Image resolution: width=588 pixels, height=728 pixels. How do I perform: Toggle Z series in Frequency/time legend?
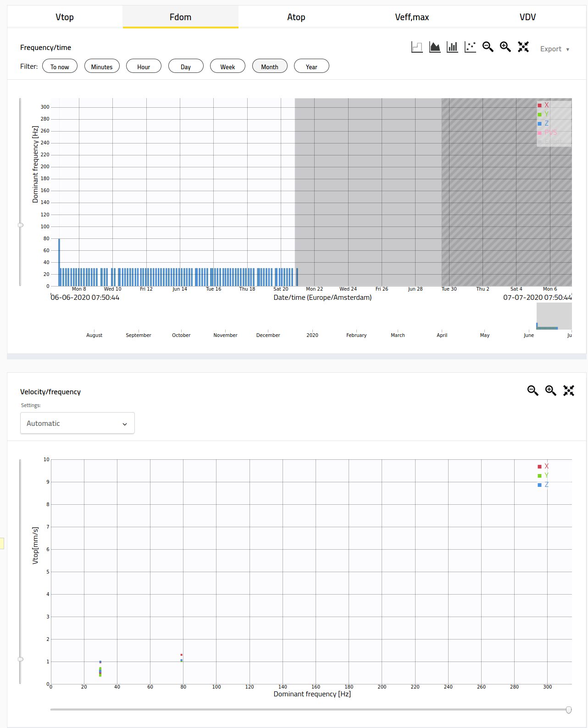(x=546, y=123)
